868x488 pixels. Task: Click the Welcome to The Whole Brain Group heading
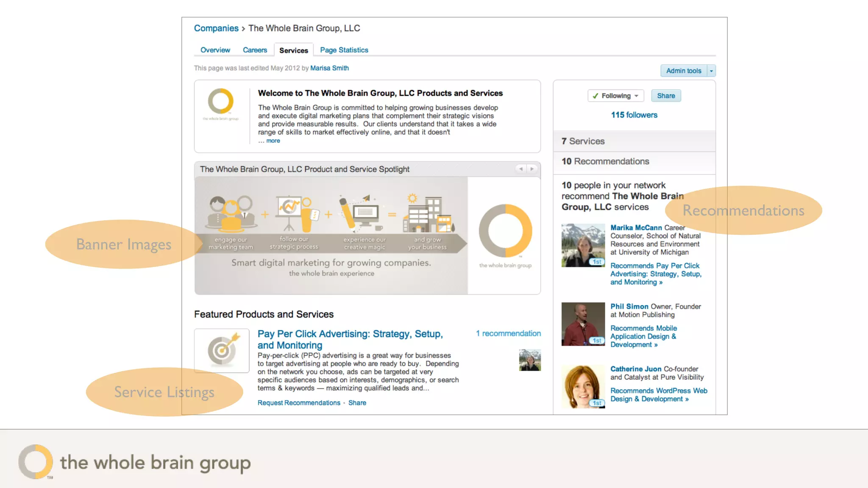pos(380,93)
